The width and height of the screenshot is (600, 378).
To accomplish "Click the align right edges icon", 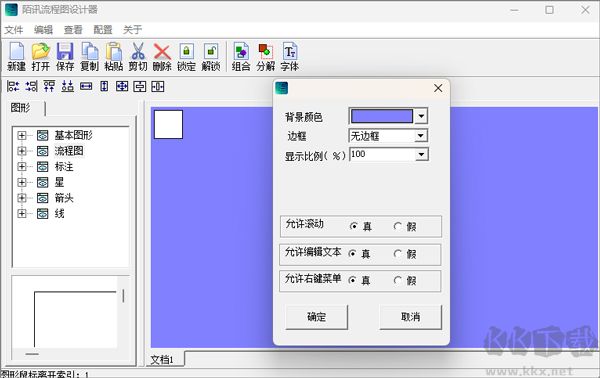I will click(31, 86).
